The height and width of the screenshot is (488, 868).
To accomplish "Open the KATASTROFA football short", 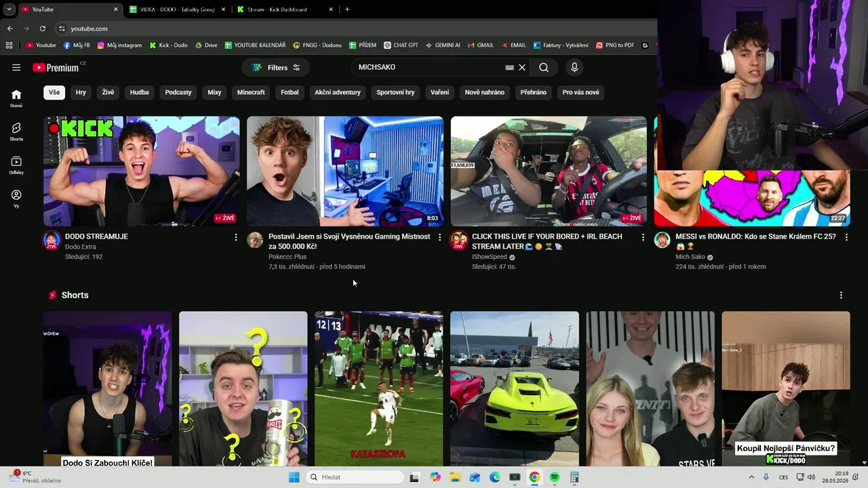I will pyautogui.click(x=379, y=388).
